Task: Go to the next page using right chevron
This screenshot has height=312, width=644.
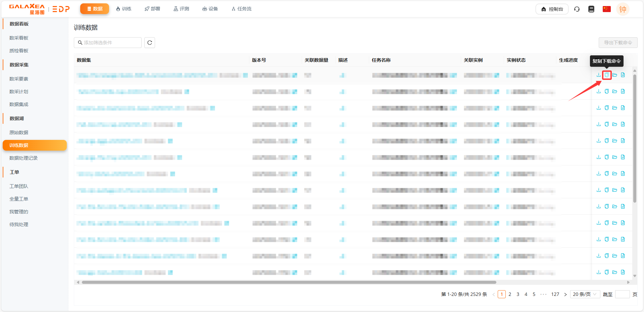Action: (565, 294)
